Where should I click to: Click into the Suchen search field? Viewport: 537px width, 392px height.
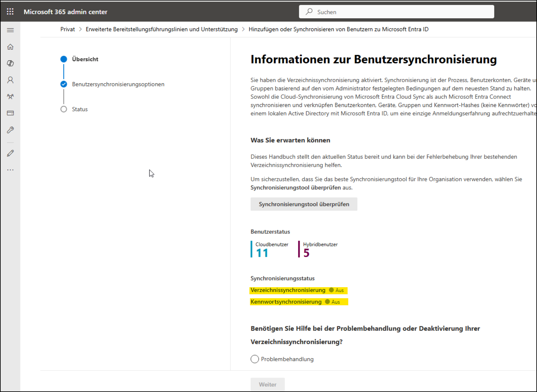pyautogui.click(x=397, y=12)
